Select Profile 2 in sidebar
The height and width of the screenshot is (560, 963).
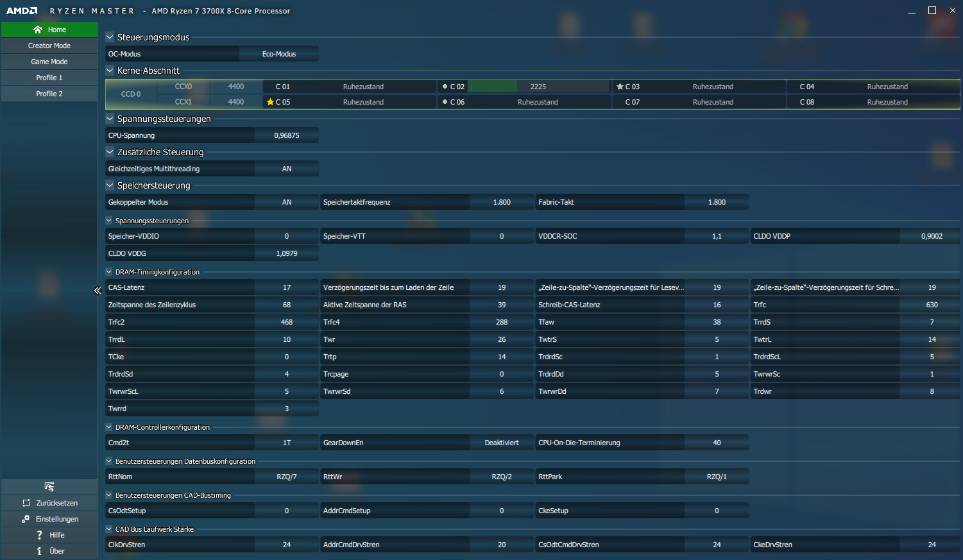(x=49, y=94)
